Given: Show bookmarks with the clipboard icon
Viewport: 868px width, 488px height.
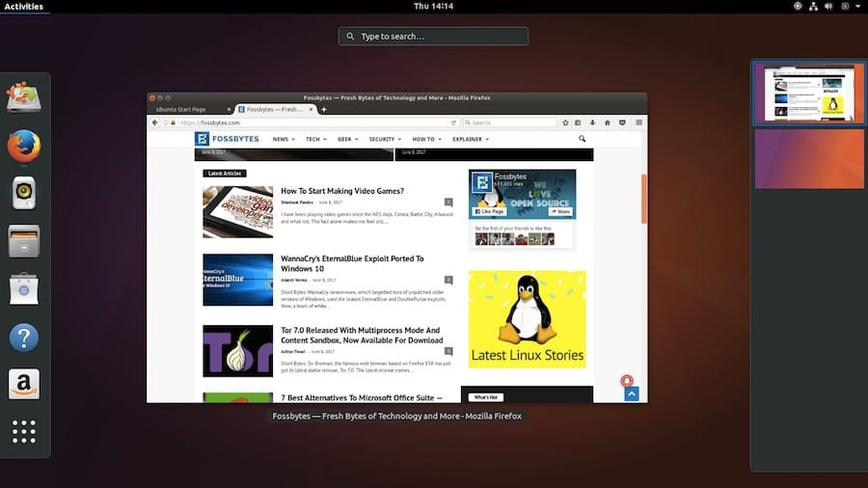Looking at the screenshot, I should click(578, 122).
